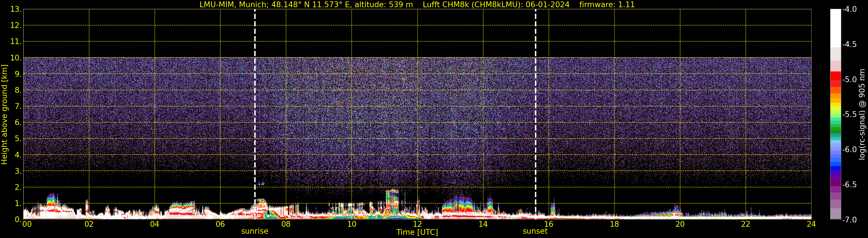Click the date 06-01-2024 in the title

pos(548,5)
